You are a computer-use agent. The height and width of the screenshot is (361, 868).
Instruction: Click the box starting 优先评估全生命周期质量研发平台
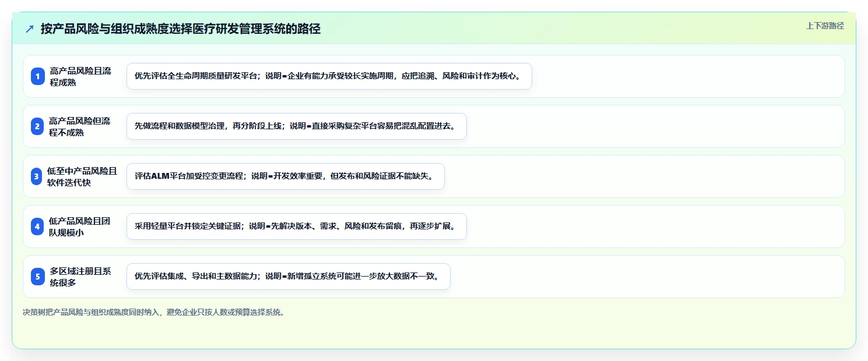point(329,76)
